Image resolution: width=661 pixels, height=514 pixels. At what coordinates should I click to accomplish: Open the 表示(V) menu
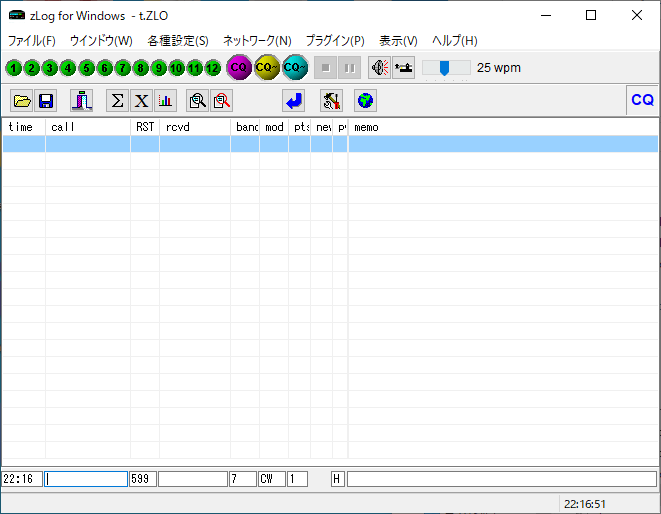coord(398,41)
